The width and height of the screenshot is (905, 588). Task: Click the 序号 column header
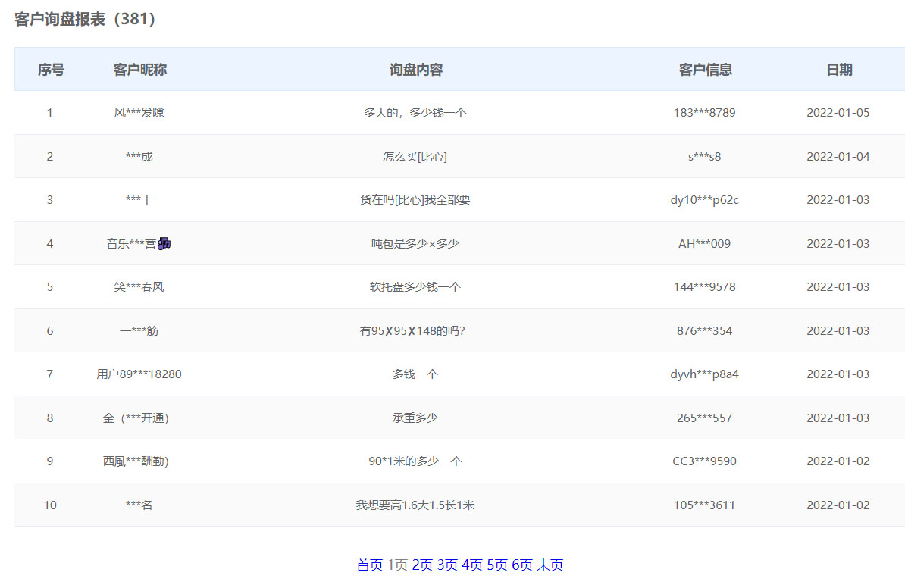[x=51, y=70]
